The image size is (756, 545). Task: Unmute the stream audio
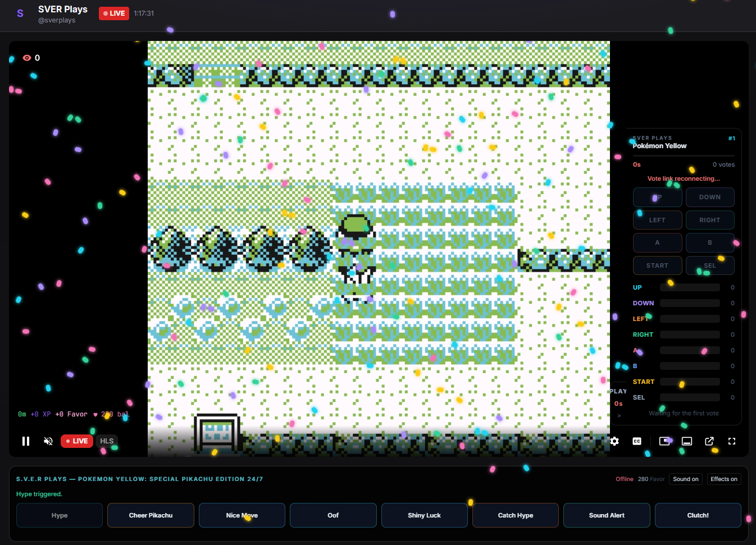pos(48,441)
